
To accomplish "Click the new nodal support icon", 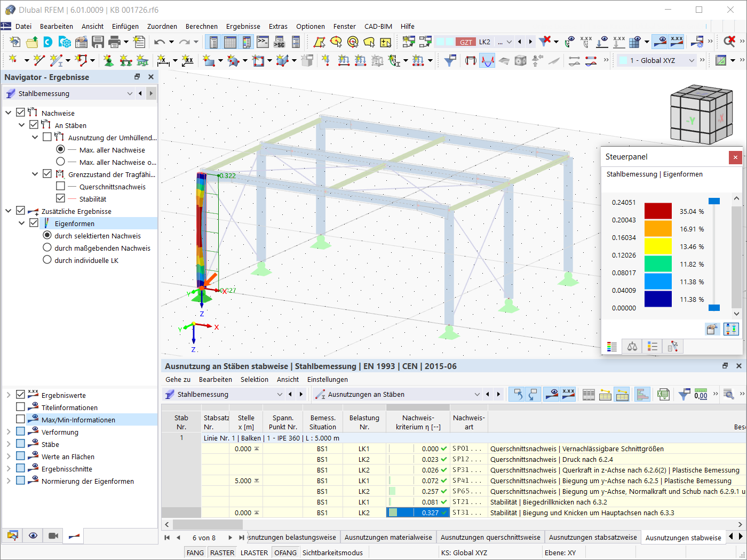I will pyautogui.click(x=109, y=60).
